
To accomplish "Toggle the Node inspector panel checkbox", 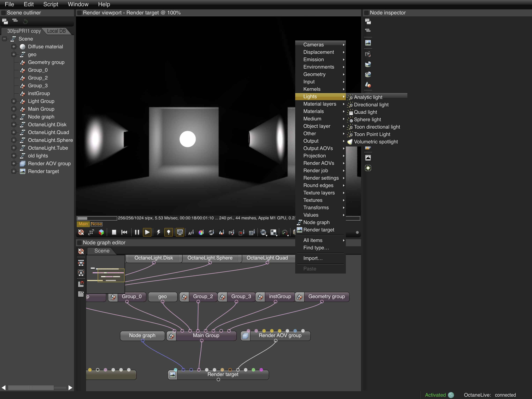I will [x=366, y=13].
